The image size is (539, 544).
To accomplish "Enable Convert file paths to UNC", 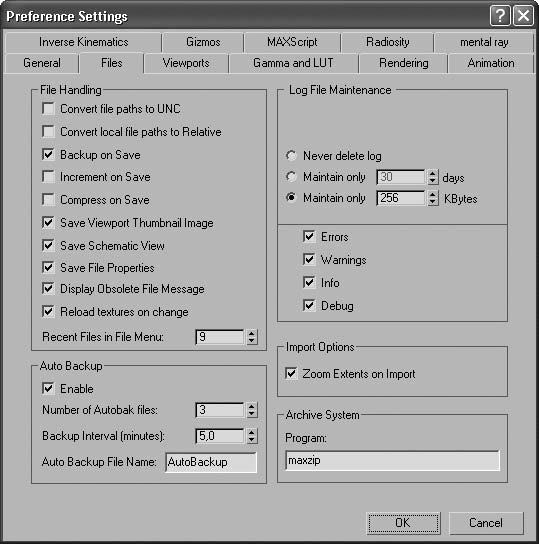I will pos(48,109).
